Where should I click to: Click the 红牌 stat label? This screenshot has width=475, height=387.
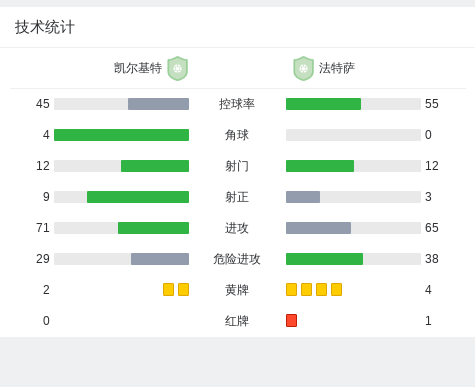[237, 321]
